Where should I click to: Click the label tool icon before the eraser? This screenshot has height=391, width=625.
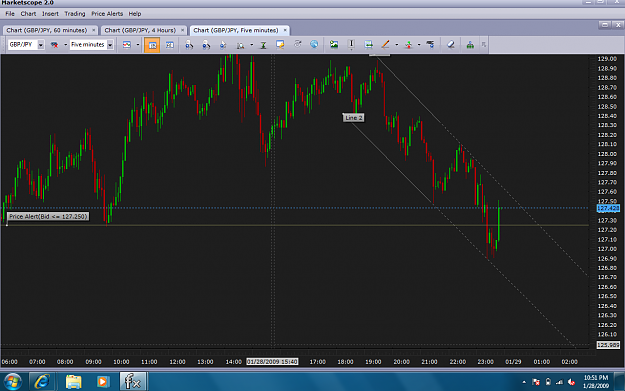tap(430, 44)
